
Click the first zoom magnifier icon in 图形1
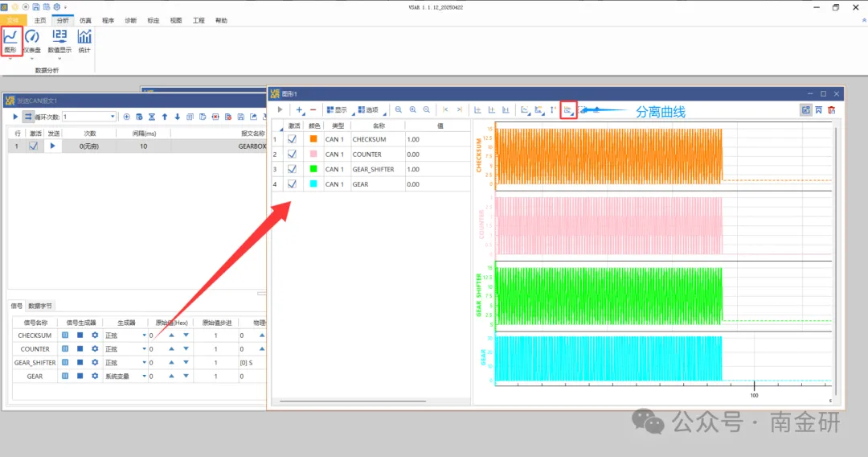399,109
